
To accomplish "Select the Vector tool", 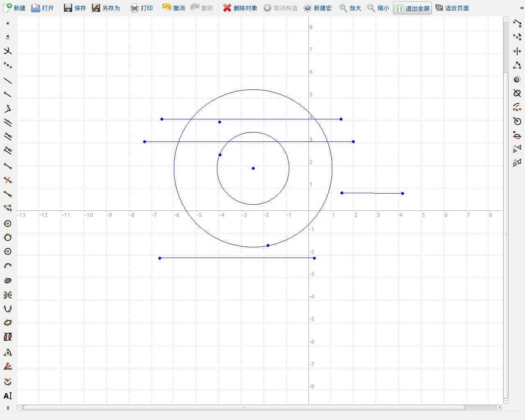I will (x=7, y=194).
